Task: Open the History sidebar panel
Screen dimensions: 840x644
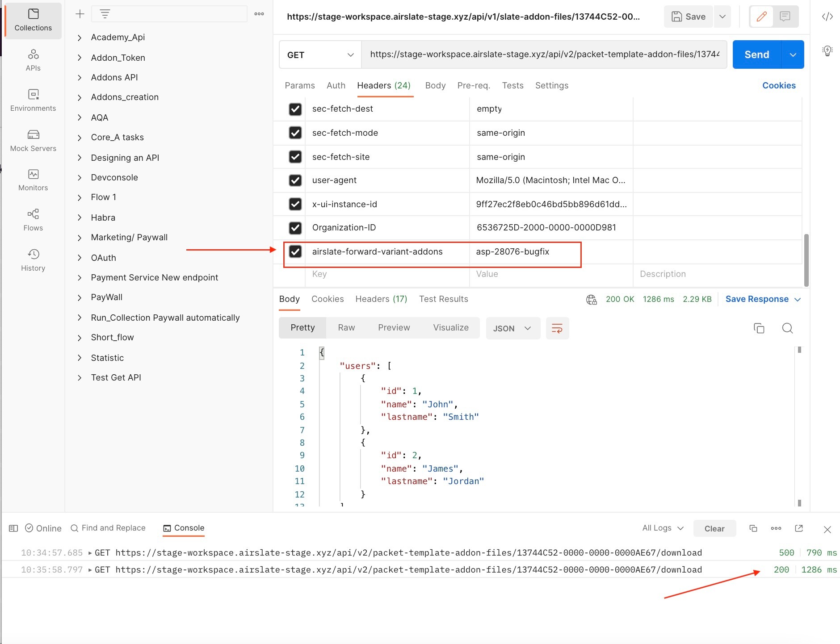Action: pos(33,260)
